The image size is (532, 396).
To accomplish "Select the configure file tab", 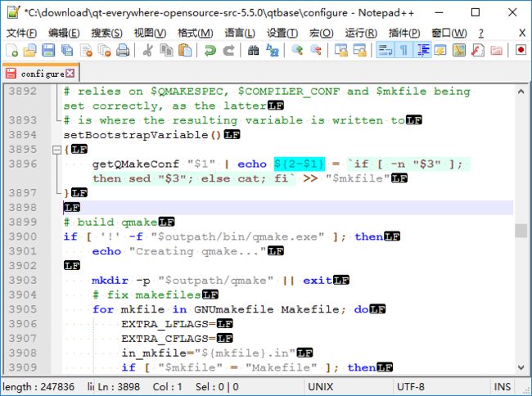I will [41, 74].
